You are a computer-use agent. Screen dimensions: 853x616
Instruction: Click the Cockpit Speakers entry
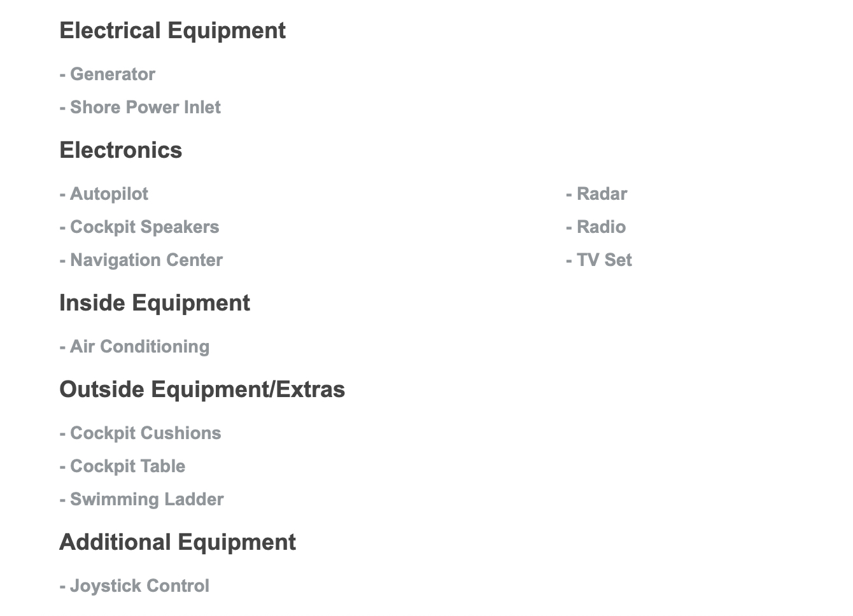click(145, 227)
